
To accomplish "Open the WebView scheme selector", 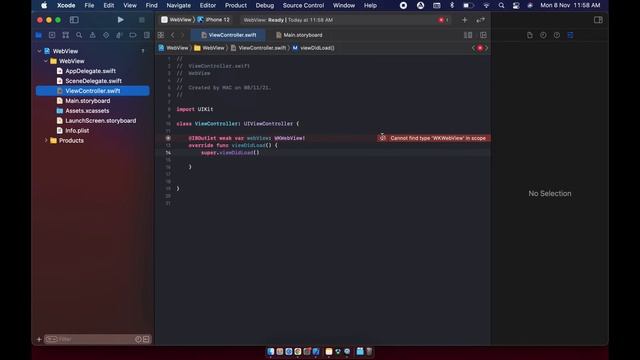I will 176,20.
